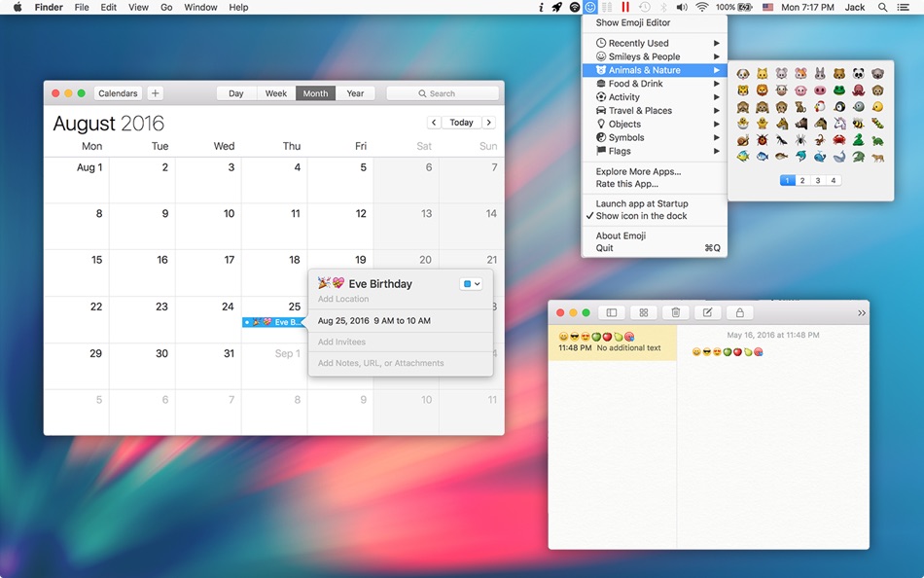Image resolution: width=924 pixels, height=578 pixels.
Task: Switch Calendar to Week view
Action: click(x=276, y=93)
